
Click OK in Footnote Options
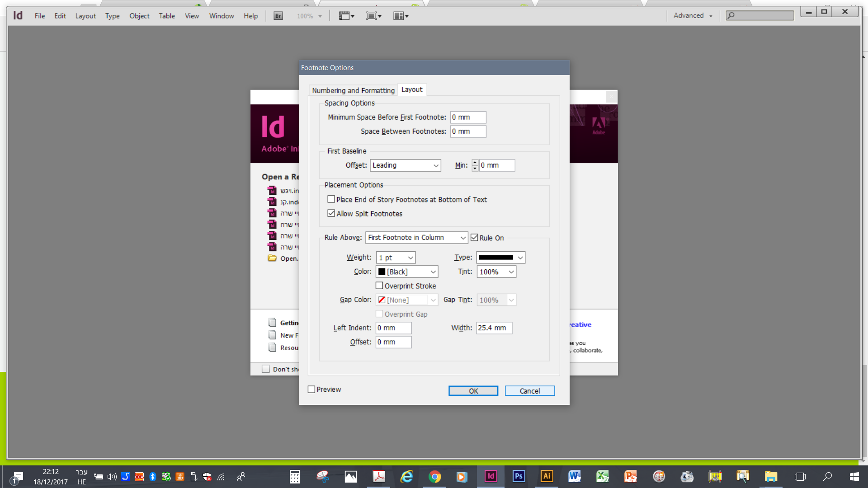(x=473, y=391)
